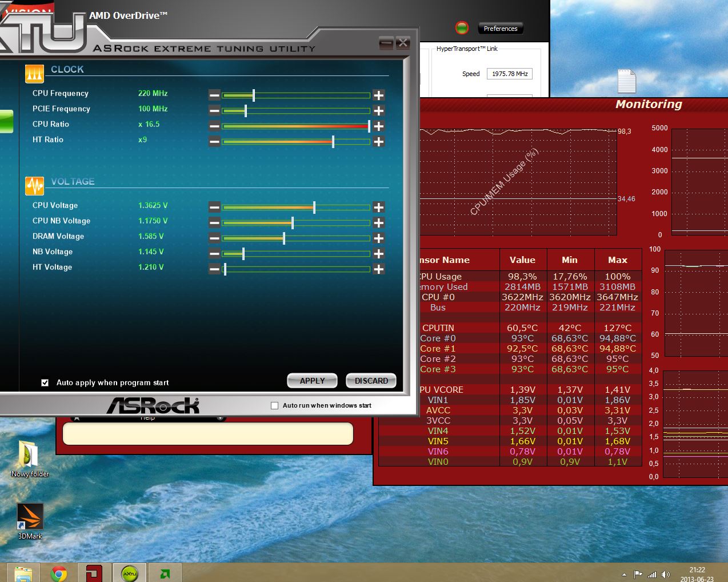Increase PCIE Frequency with plus button
The width and height of the screenshot is (728, 582).
(378, 110)
